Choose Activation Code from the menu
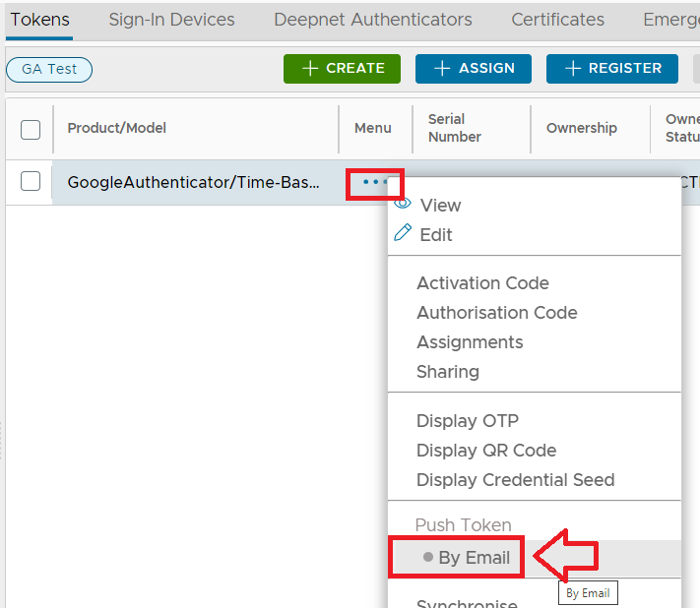The width and height of the screenshot is (700, 608). pos(482,283)
